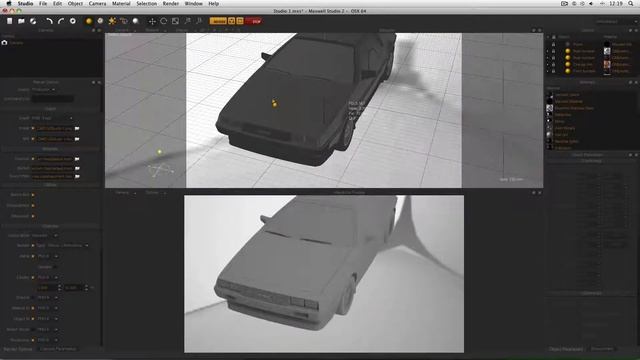
Task: Open the Object menu
Action: click(75, 4)
